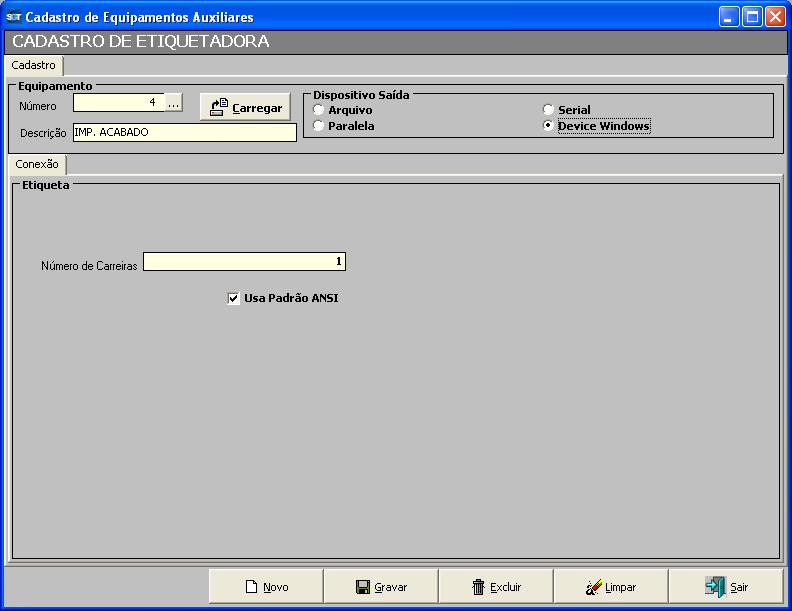
Task: Open the Conexão tab
Action: click(37, 164)
